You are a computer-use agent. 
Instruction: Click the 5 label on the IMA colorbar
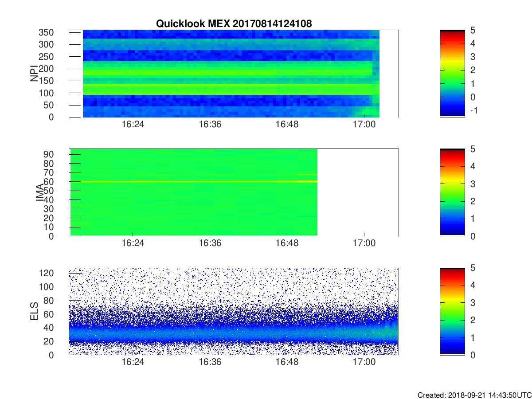coord(473,149)
